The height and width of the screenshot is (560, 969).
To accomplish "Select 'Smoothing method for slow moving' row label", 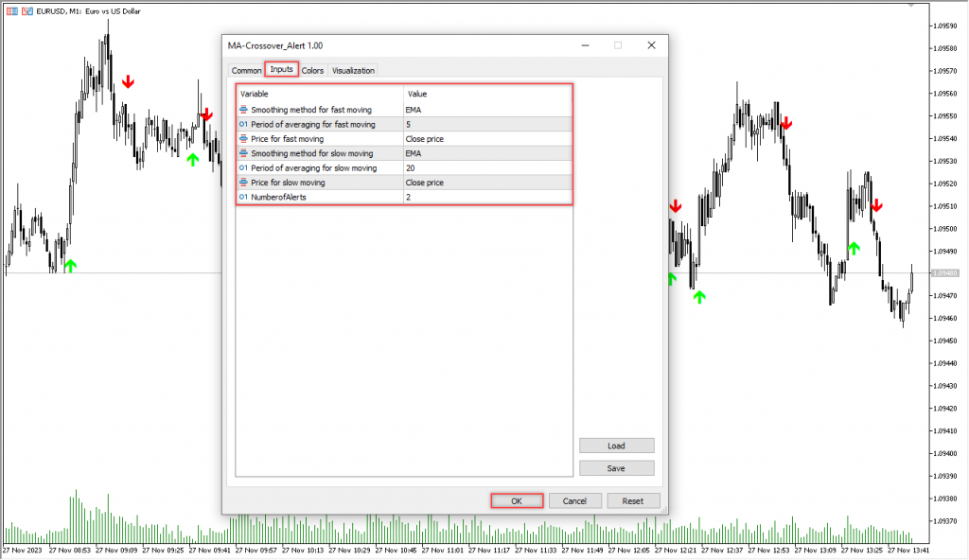I will [x=312, y=153].
